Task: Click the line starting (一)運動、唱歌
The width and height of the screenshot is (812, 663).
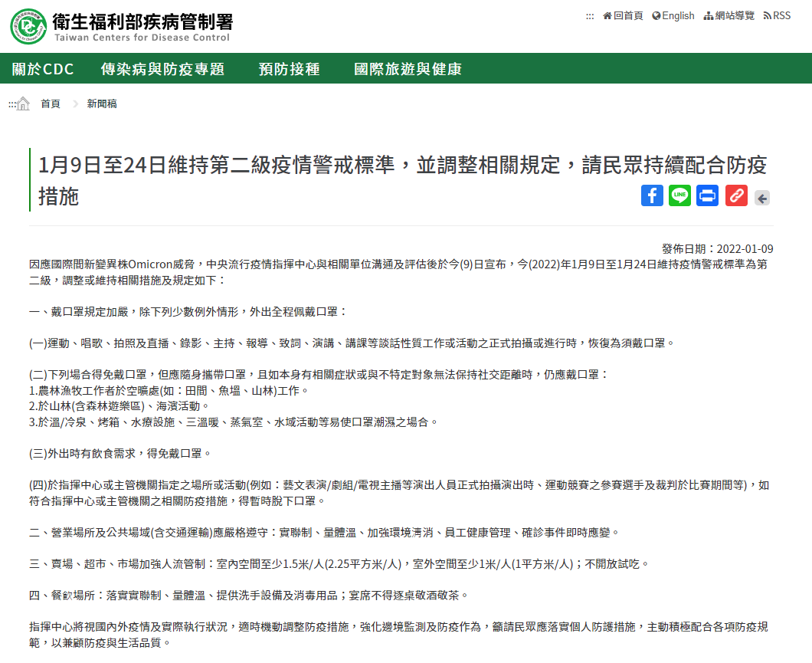Action: coord(352,343)
